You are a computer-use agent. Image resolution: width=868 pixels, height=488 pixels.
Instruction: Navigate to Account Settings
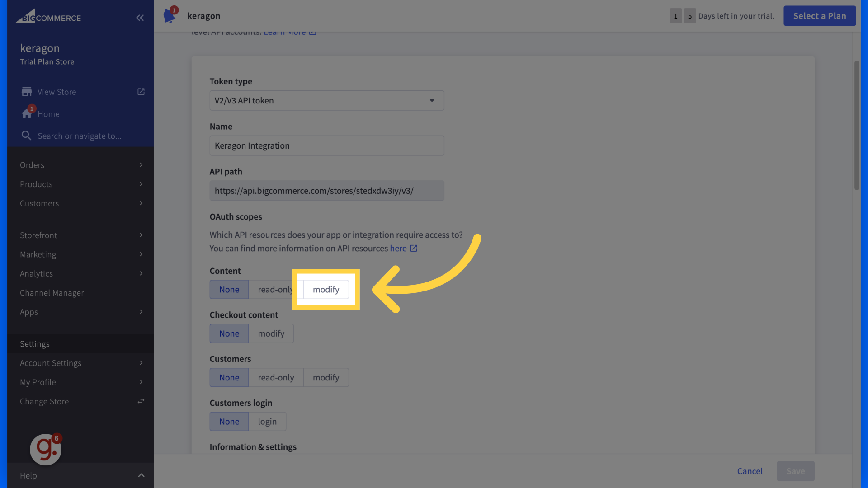(x=50, y=363)
